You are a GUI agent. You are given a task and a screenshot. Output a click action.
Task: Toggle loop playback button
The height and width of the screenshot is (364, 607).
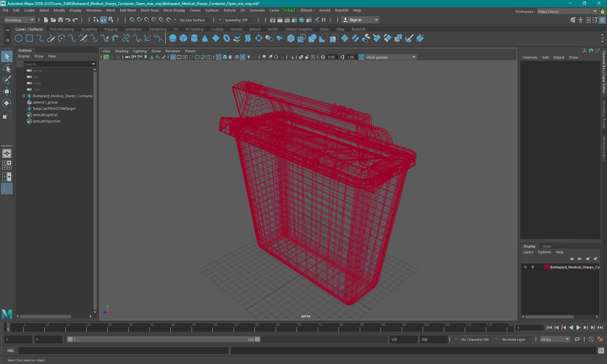(x=577, y=339)
